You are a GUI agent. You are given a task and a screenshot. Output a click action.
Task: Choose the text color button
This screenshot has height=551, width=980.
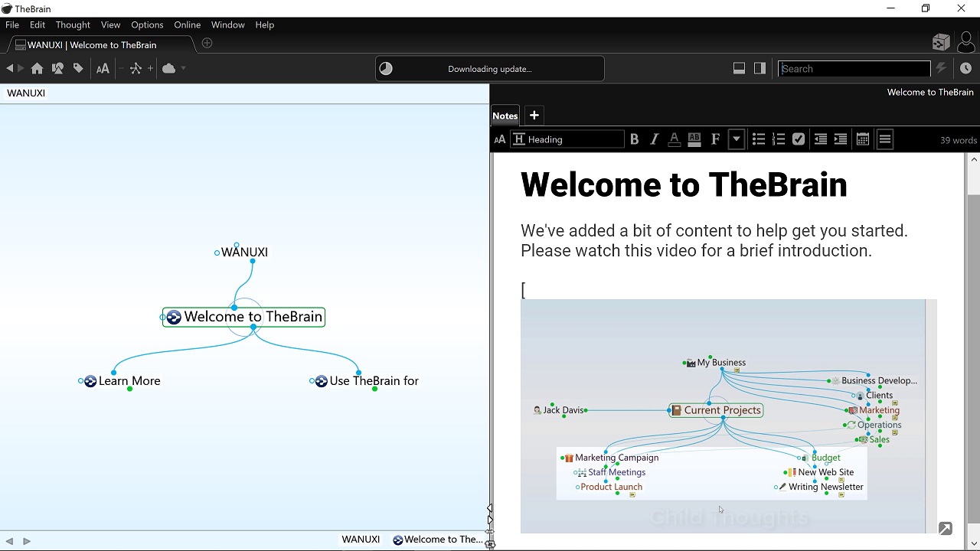pos(674,139)
